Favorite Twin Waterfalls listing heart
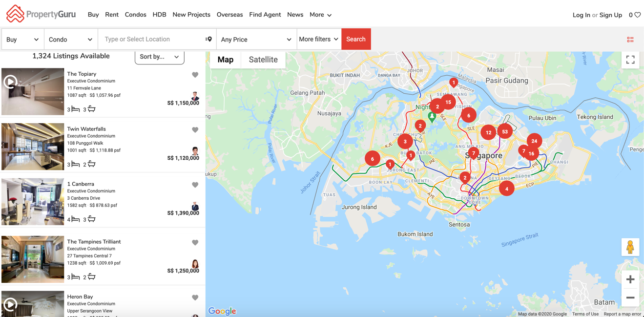This screenshot has height=317, width=644. click(195, 130)
